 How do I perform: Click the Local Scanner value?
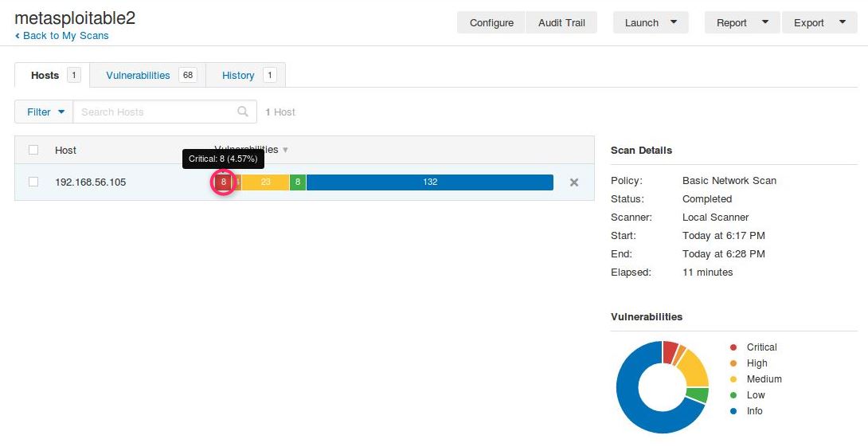715,218
